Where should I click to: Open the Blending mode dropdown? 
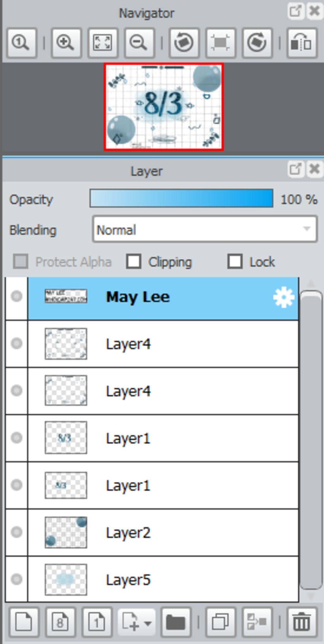[205, 229]
